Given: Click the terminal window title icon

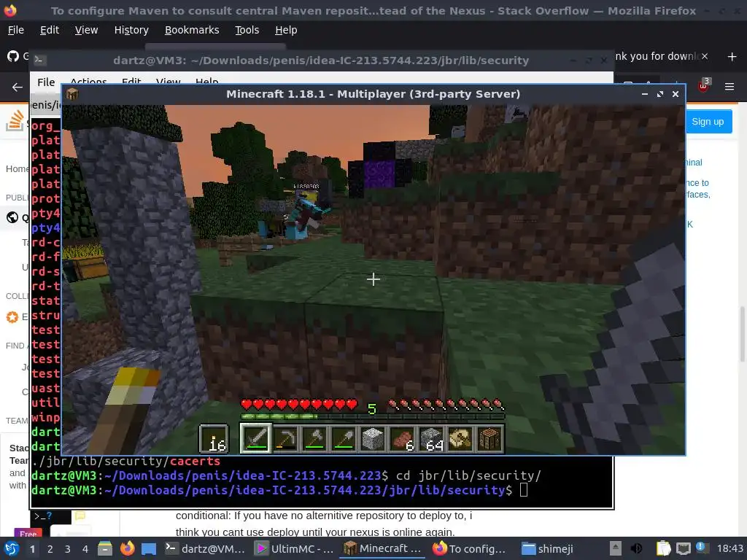Looking at the screenshot, I should pos(40,60).
